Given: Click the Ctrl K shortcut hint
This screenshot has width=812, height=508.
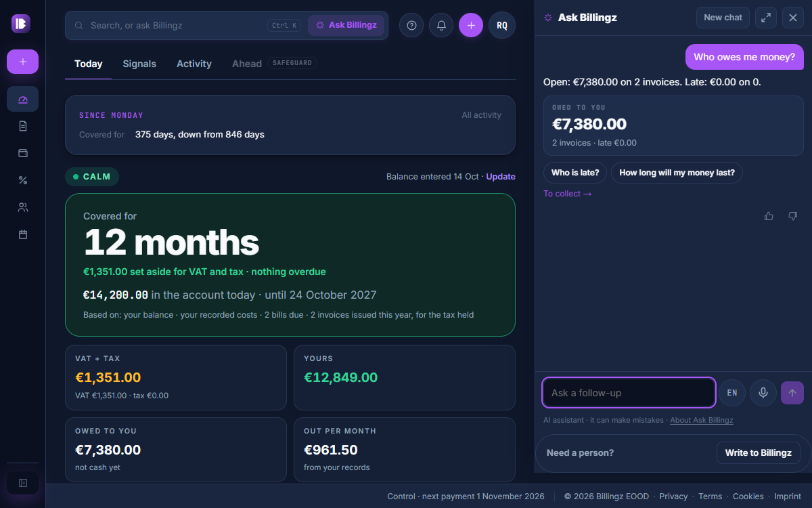Looking at the screenshot, I should click(284, 25).
